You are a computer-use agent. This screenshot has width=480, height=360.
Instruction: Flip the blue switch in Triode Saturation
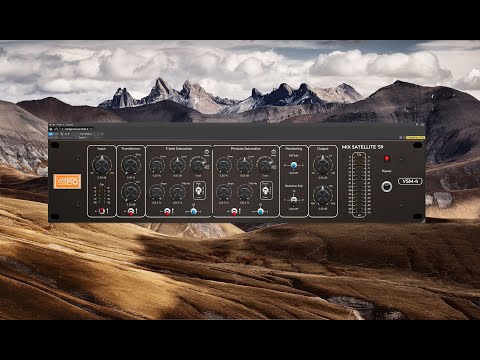(194, 211)
